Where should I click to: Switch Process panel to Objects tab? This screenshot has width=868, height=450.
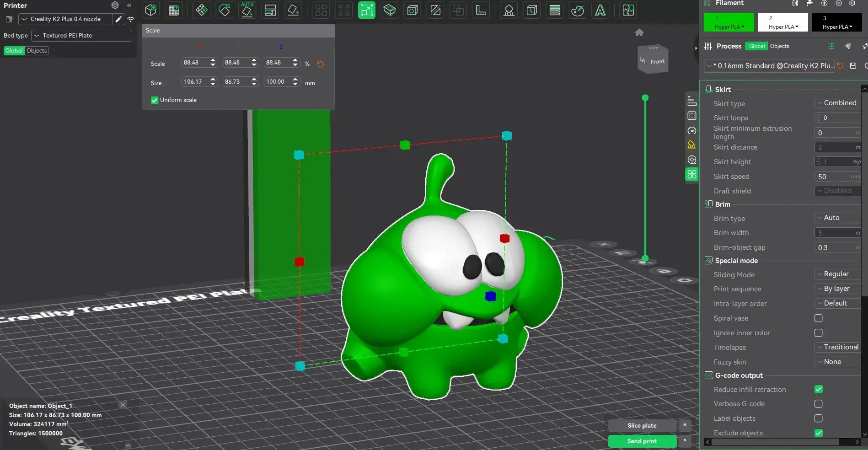(779, 46)
